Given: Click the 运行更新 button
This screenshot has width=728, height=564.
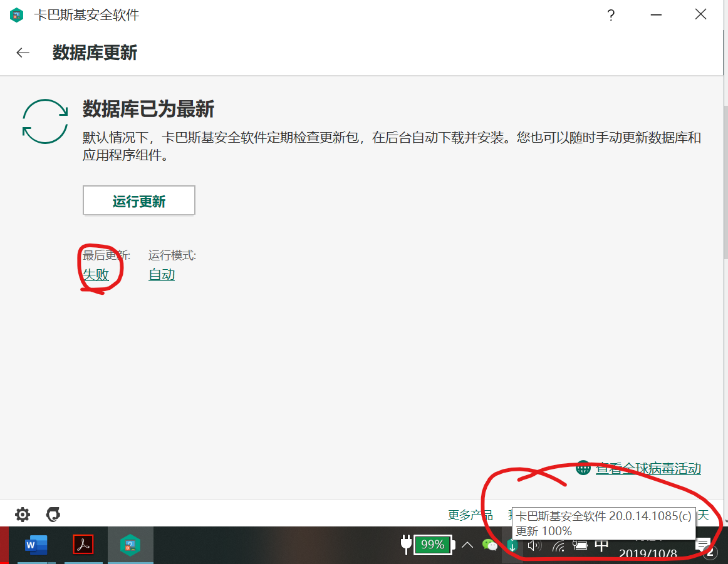Looking at the screenshot, I should coord(139,200).
